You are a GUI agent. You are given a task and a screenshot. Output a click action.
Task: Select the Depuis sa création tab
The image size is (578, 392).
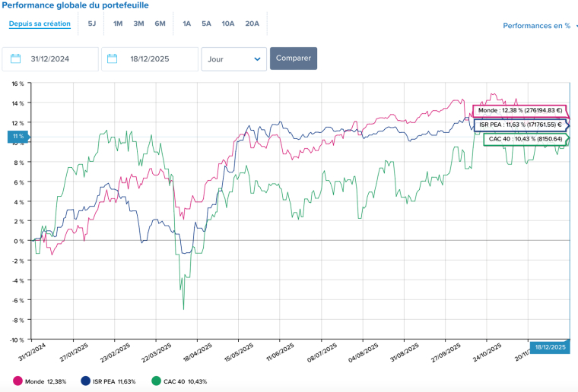[x=40, y=24]
